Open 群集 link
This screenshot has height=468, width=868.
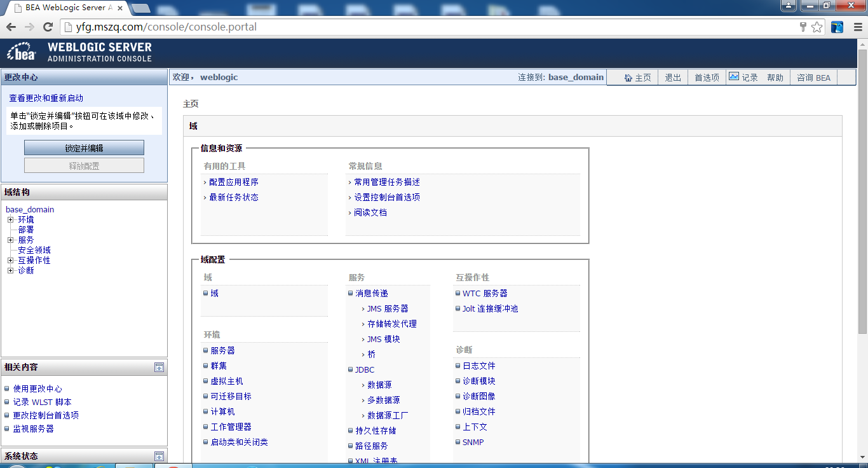(x=219, y=366)
